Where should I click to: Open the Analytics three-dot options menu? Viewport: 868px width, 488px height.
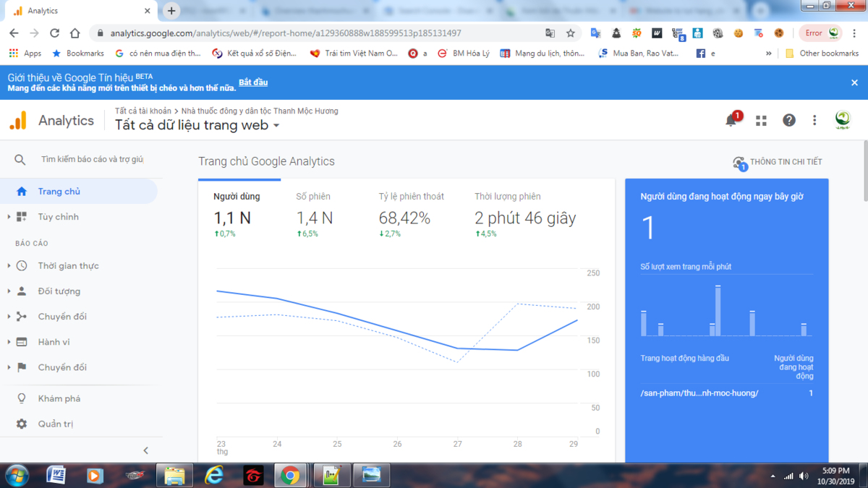[814, 120]
